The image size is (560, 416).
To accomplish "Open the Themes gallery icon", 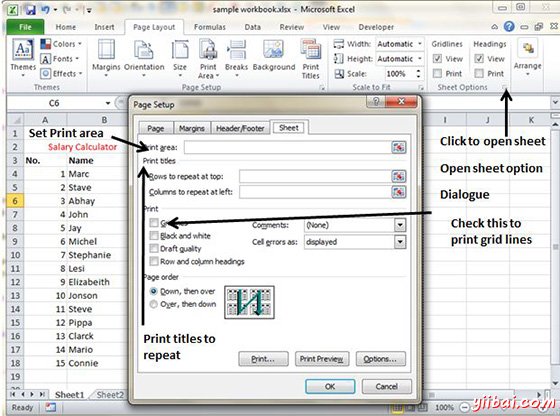I will pyautogui.click(x=23, y=50).
